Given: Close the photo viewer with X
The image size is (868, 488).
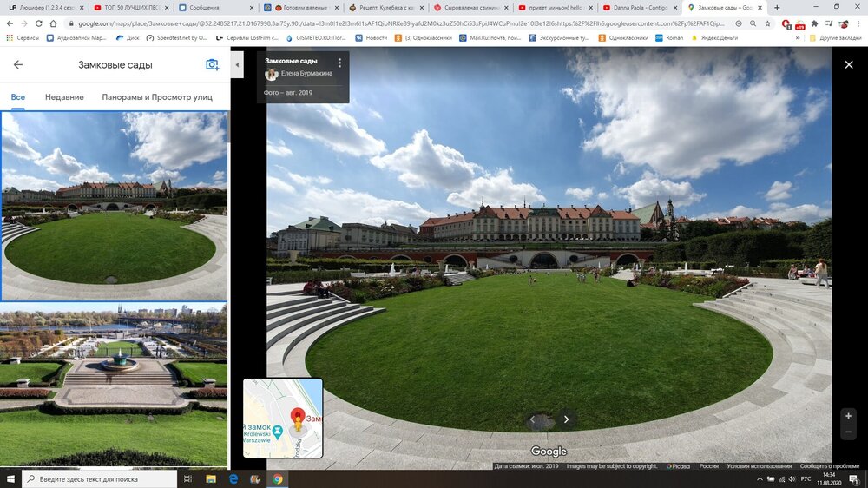Looking at the screenshot, I should [849, 64].
